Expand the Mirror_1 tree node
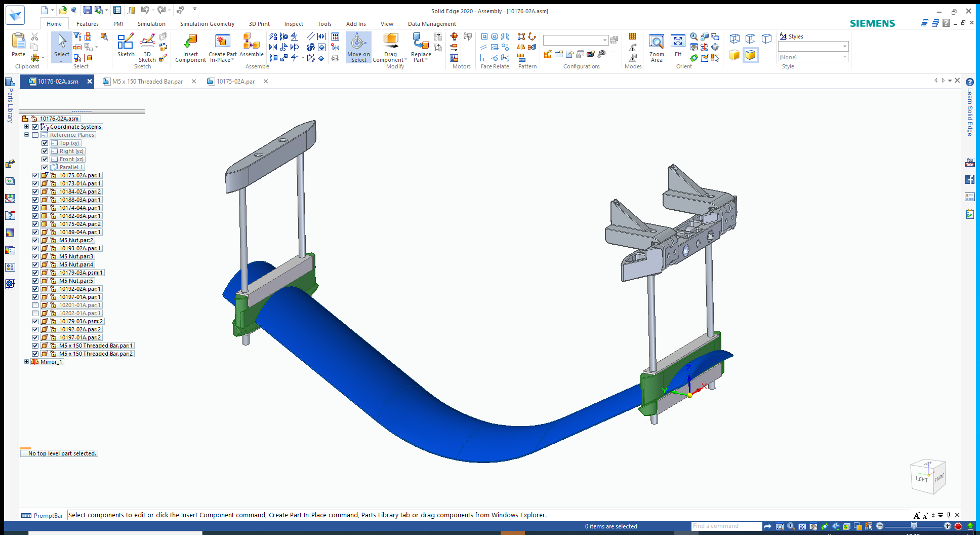The width and height of the screenshot is (980, 535). 27,362
